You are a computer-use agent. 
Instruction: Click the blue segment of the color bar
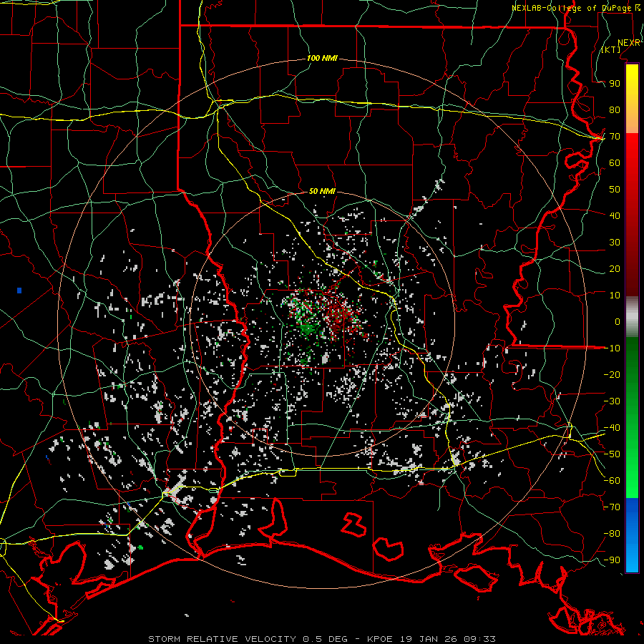(632, 535)
